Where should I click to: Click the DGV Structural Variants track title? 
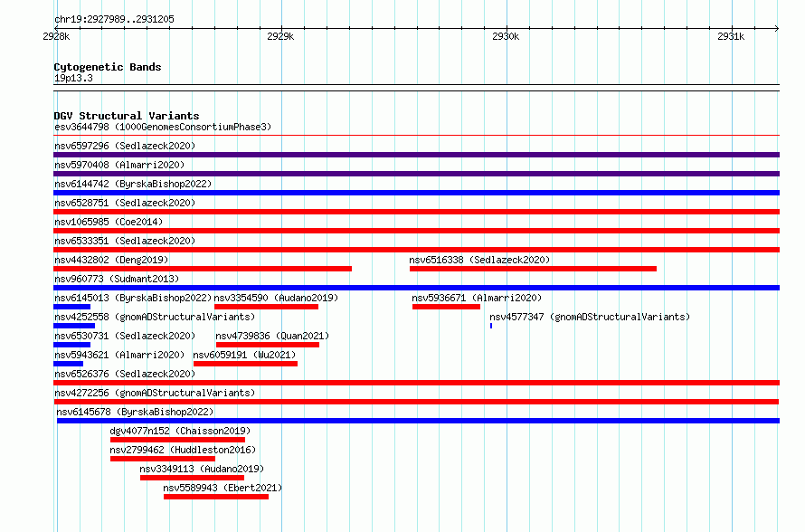(127, 116)
